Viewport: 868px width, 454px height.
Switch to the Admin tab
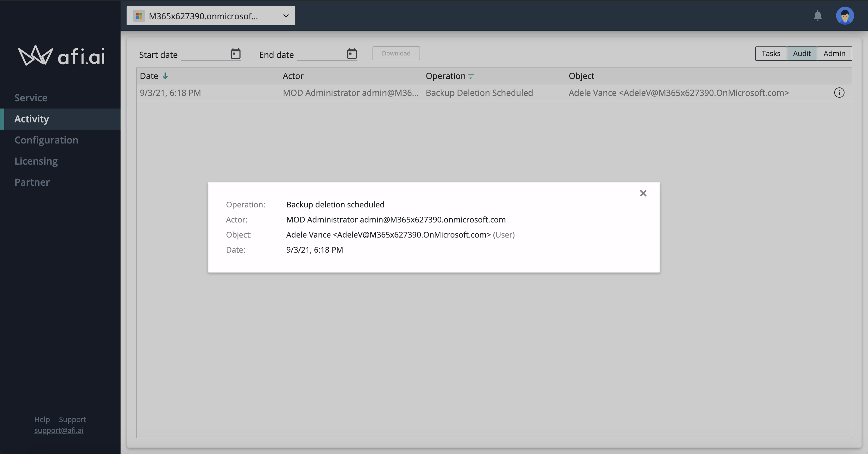point(834,54)
